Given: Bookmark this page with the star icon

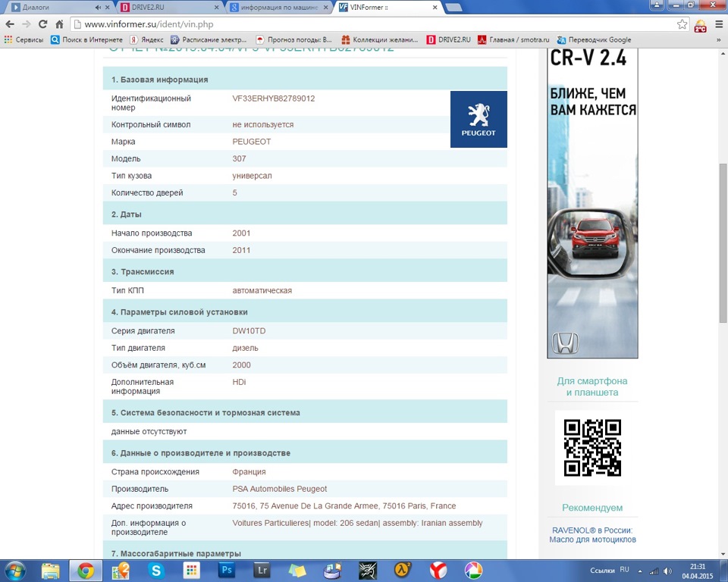Looking at the screenshot, I should (682, 24).
